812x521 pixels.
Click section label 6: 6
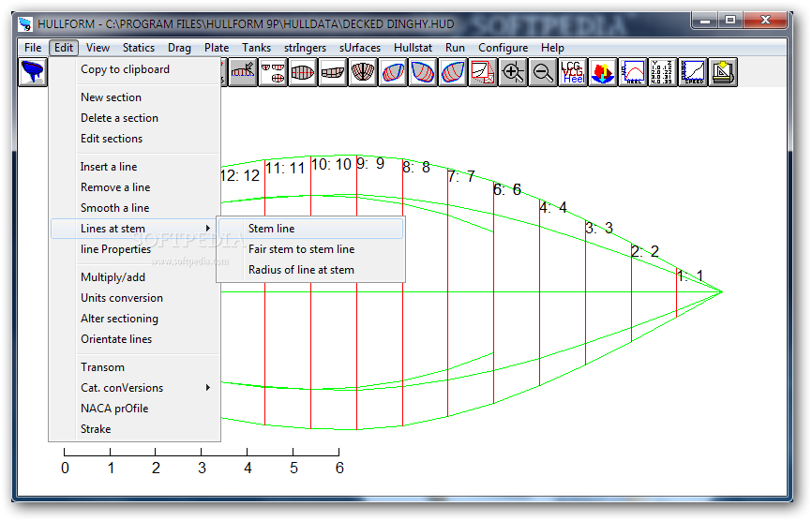pos(507,190)
